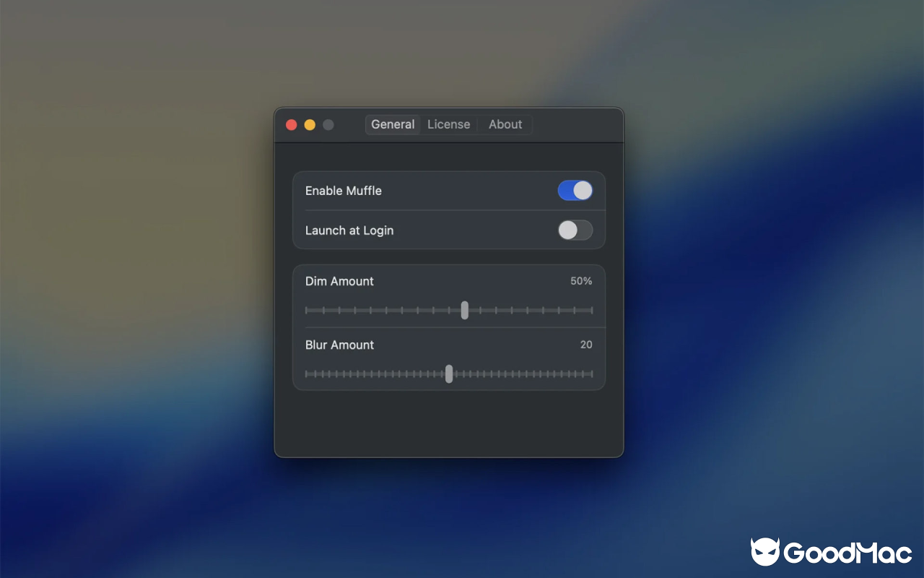Click the yellow minimize traffic light button
924x578 pixels.
pos(310,124)
